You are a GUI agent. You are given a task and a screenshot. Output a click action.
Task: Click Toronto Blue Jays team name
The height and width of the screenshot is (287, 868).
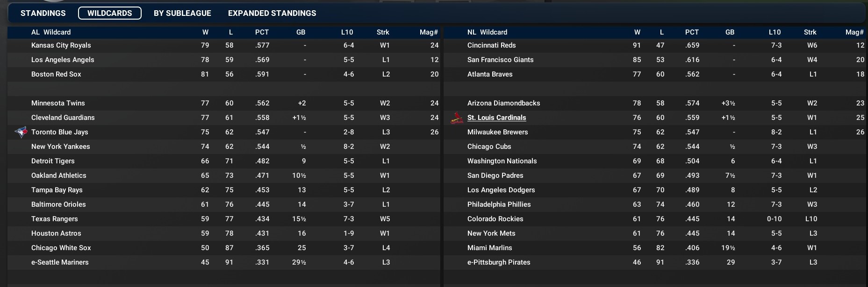60,132
